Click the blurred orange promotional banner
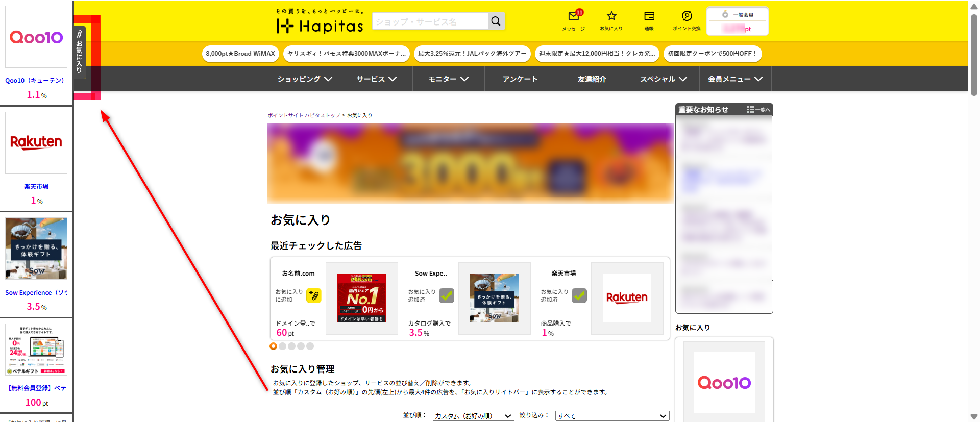Screen dimensions: 980x422 (471, 163)
